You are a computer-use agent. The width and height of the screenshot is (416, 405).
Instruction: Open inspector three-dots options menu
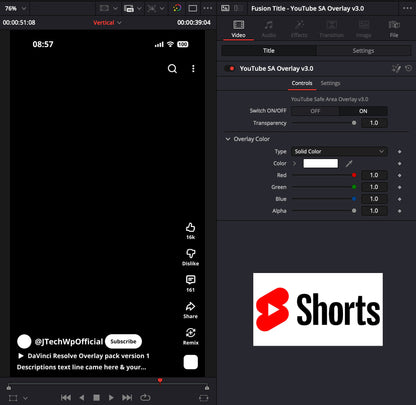(x=407, y=8)
